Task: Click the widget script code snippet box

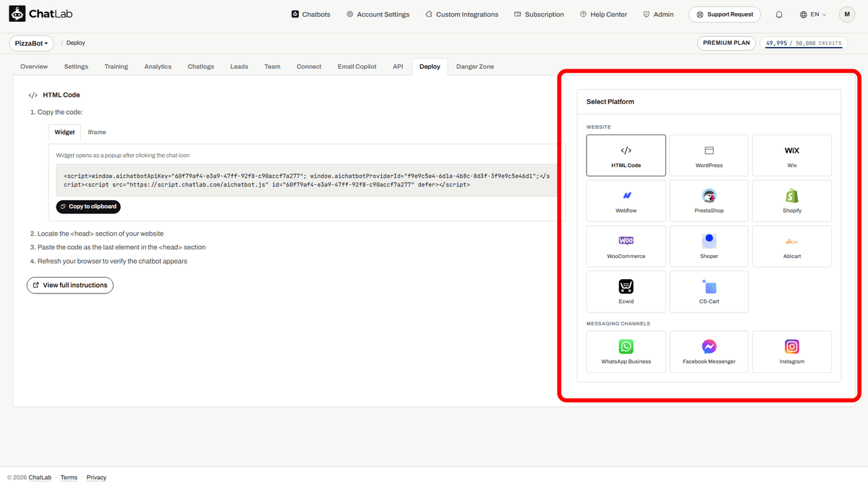Action: tap(306, 180)
